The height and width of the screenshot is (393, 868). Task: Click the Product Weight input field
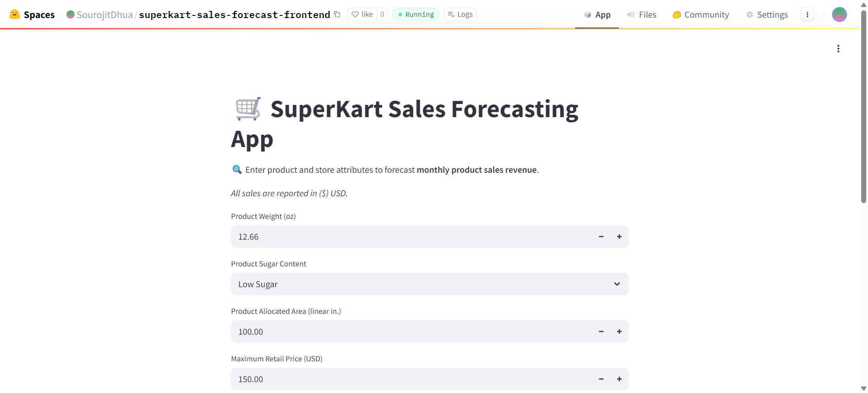[407, 237]
